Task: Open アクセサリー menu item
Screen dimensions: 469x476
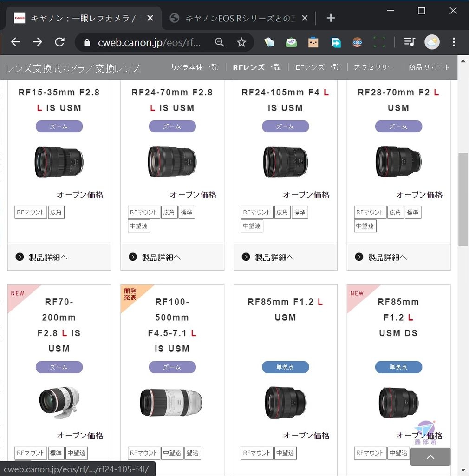Action: pyautogui.click(x=374, y=67)
